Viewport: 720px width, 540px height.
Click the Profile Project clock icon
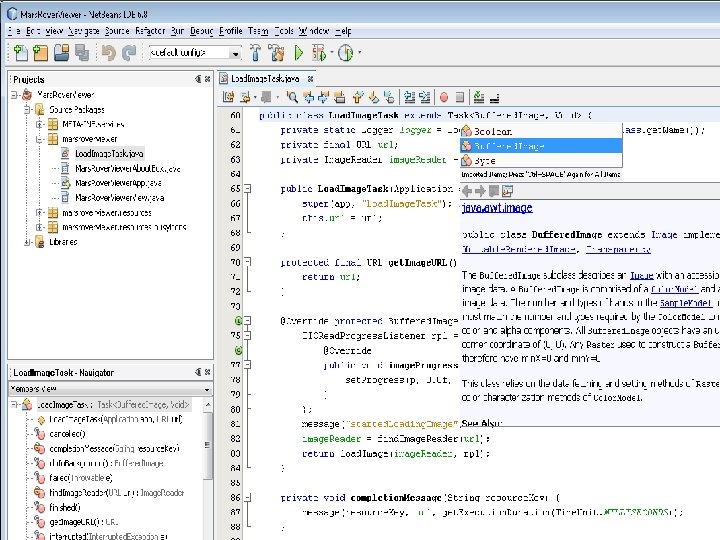point(345,52)
